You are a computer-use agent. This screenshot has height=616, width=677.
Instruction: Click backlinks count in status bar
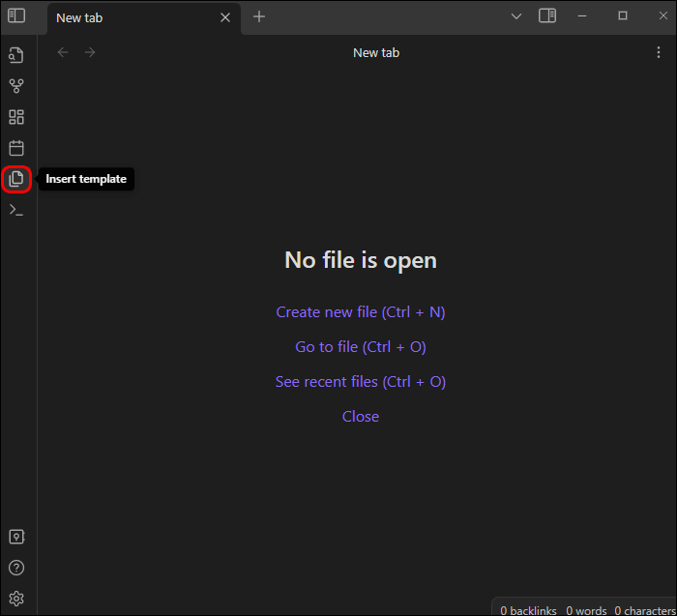[x=527, y=610]
